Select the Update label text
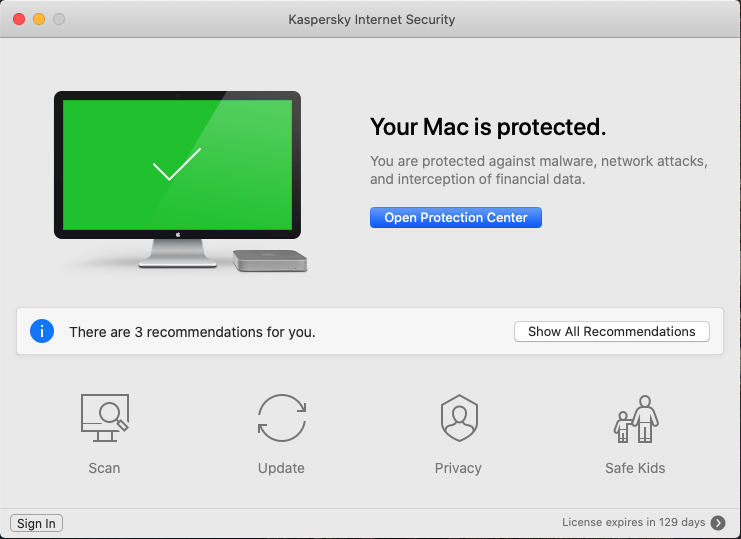Image resolution: width=741 pixels, height=539 pixels. (281, 468)
